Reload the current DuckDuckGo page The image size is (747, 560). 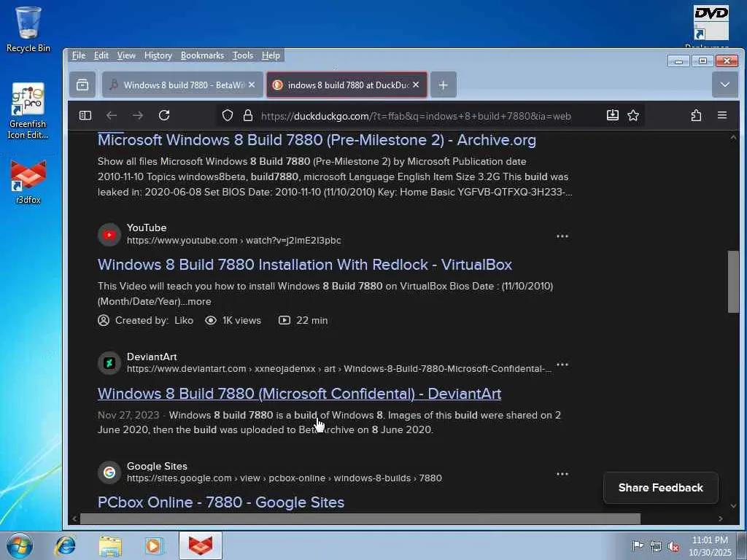click(x=164, y=115)
